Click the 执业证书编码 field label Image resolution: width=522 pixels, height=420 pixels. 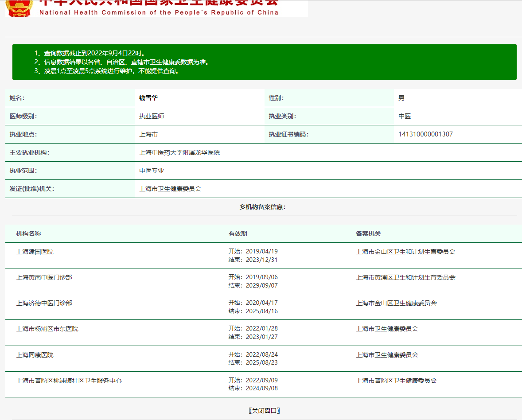point(288,134)
